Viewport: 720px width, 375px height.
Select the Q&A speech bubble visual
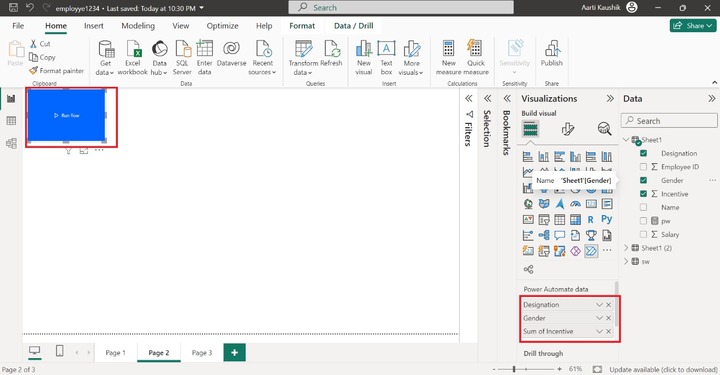click(x=559, y=235)
